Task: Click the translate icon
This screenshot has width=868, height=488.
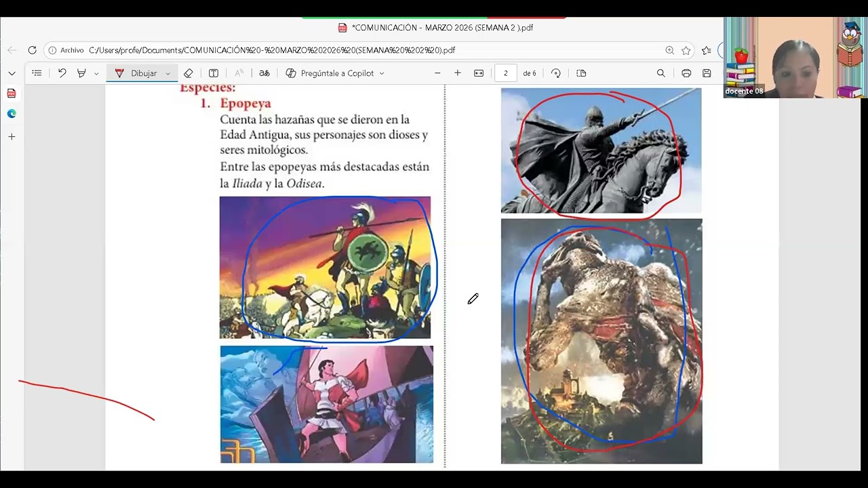Action: pyautogui.click(x=264, y=73)
